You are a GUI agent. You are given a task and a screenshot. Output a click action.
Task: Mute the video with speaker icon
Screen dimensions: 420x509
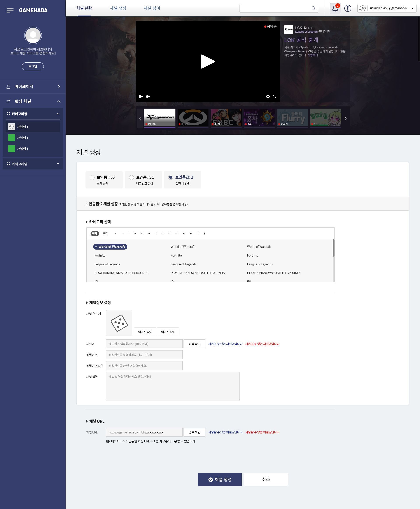coord(148,96)
